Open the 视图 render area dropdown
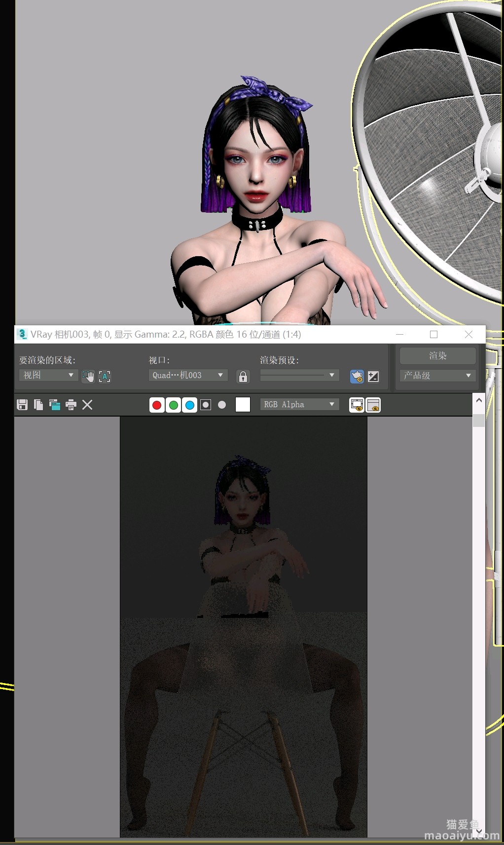The width and height of the screenshot is (504, 845). click(x=48, y=375)
